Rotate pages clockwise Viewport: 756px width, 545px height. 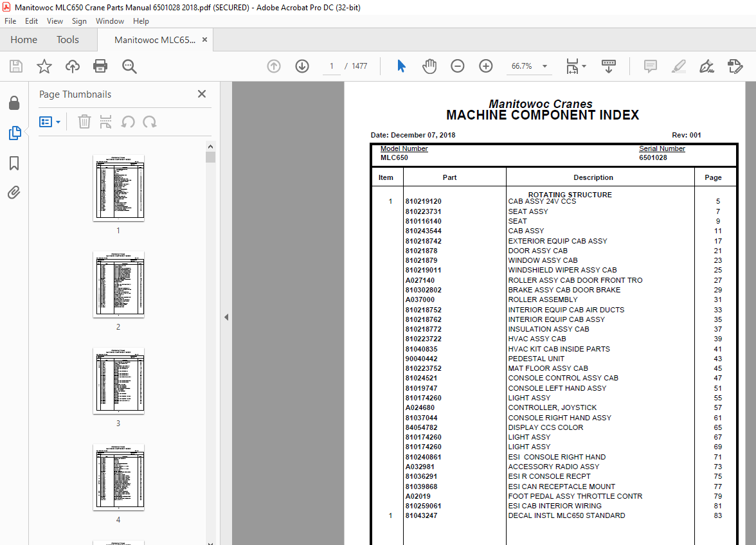click(149, 122)
